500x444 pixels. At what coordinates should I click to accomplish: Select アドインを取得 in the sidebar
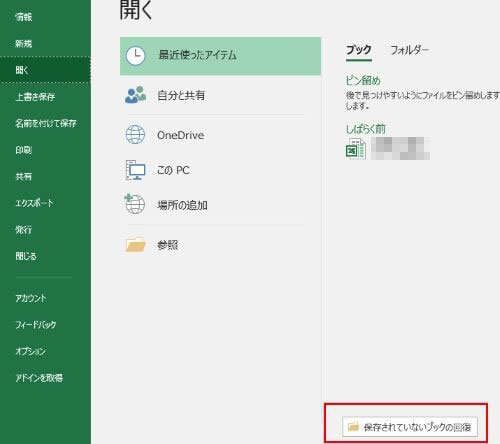pos(39,378)
